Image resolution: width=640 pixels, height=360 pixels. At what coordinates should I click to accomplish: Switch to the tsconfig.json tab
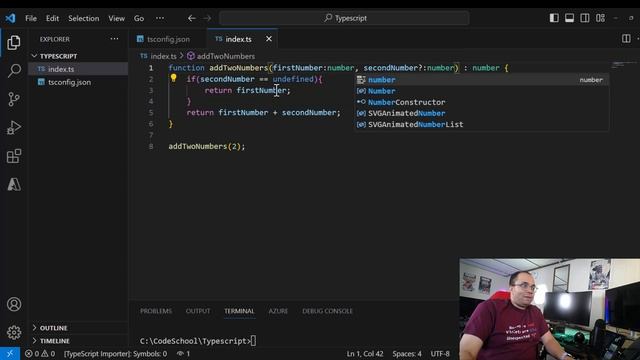(168, 39)
